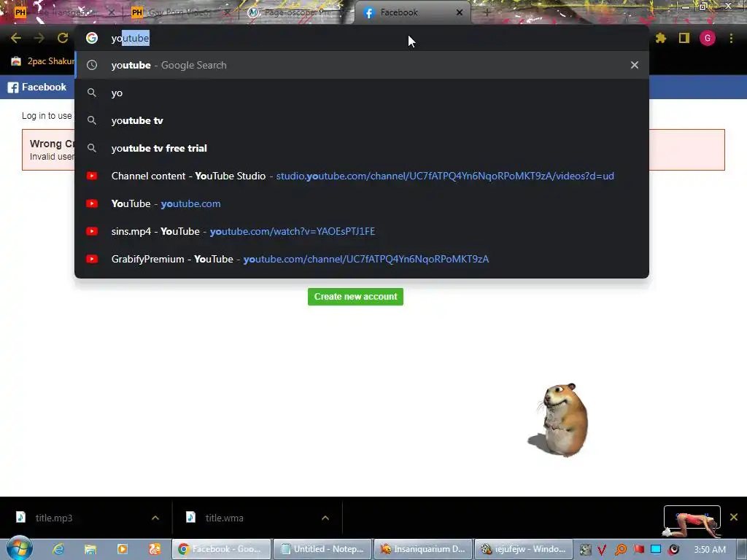Open the Windows Start menu orb

[x=20, y=548]
